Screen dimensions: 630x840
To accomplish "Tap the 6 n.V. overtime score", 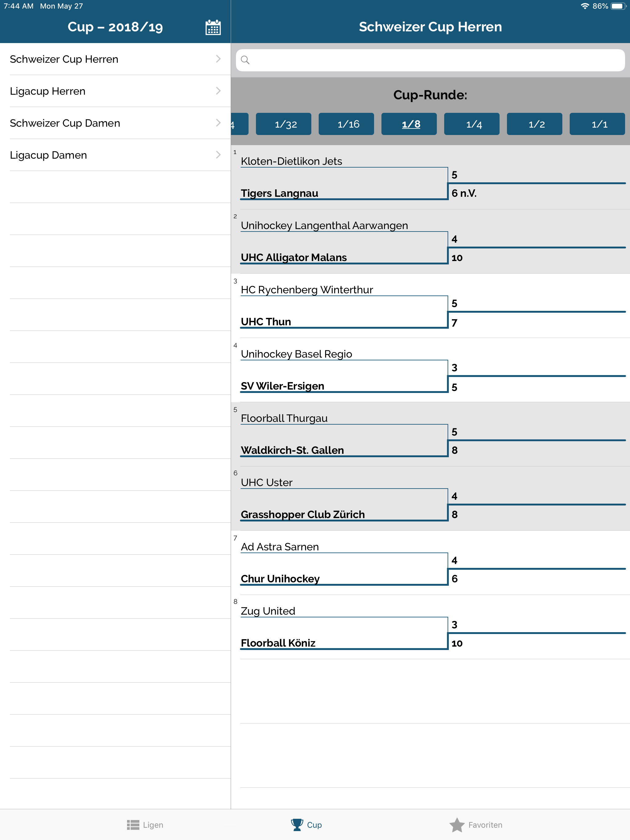I will [x=464, y=193].
